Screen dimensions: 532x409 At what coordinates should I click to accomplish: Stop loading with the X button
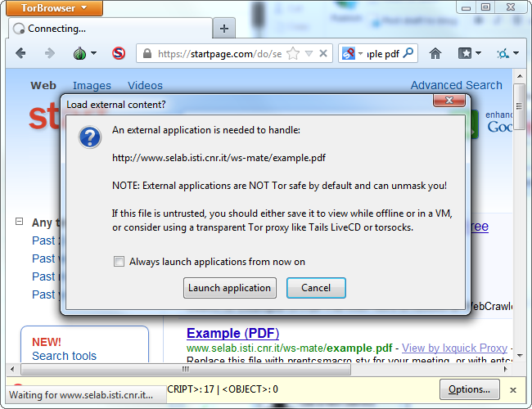tap(323, 53)
